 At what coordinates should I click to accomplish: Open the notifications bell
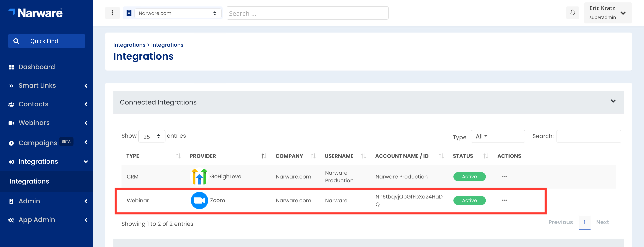573,13
